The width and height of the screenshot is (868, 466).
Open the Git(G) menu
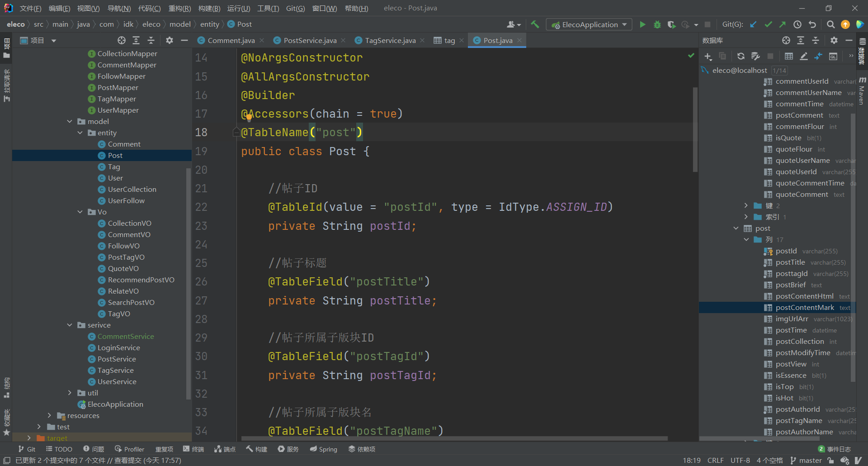(x=295, y=8)
